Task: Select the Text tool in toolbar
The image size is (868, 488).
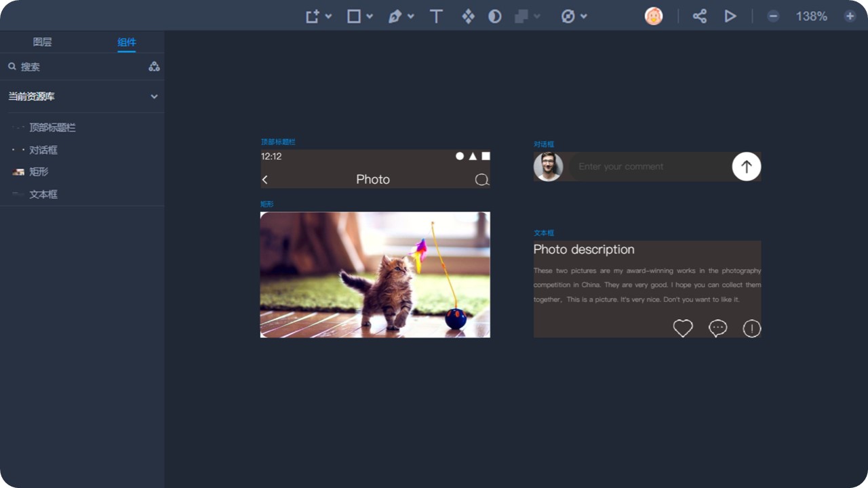Action: point(436,16)
